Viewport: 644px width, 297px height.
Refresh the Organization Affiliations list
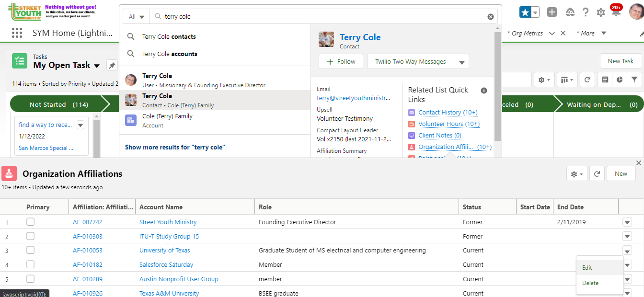[x=597, y=174]
